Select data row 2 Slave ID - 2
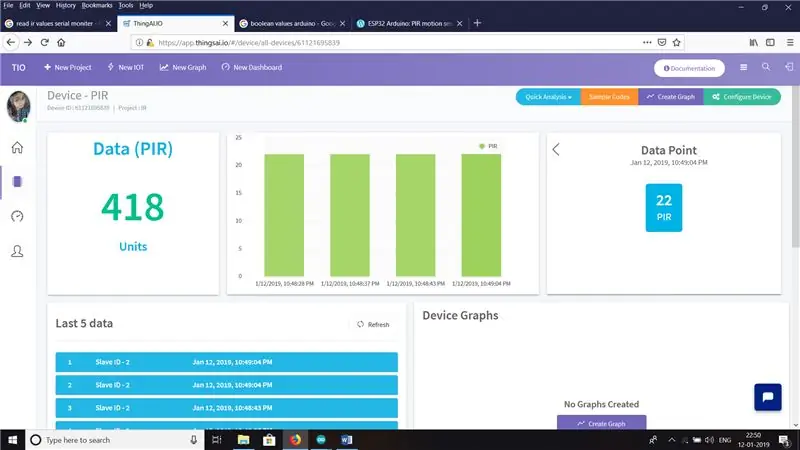800x450 pixels. 227,385
